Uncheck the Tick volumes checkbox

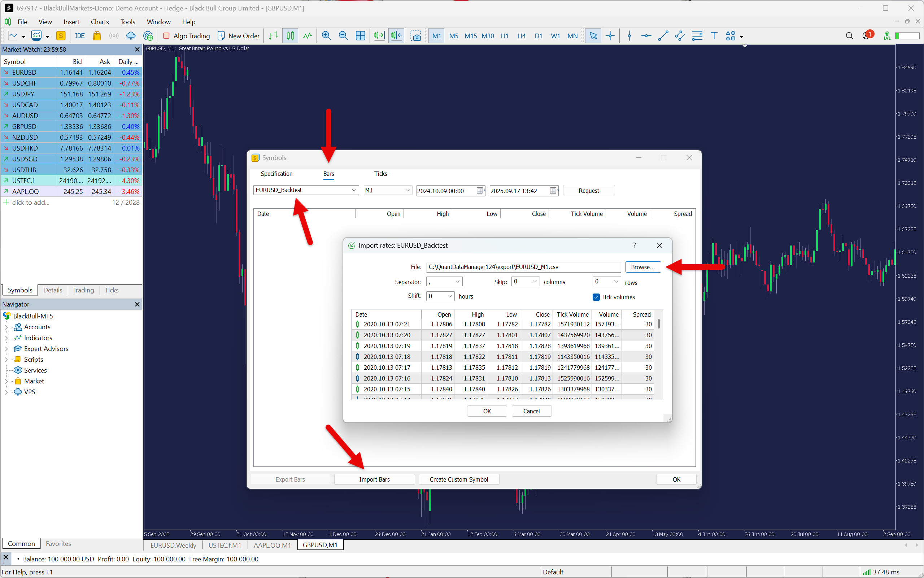(x=596, y=297)
